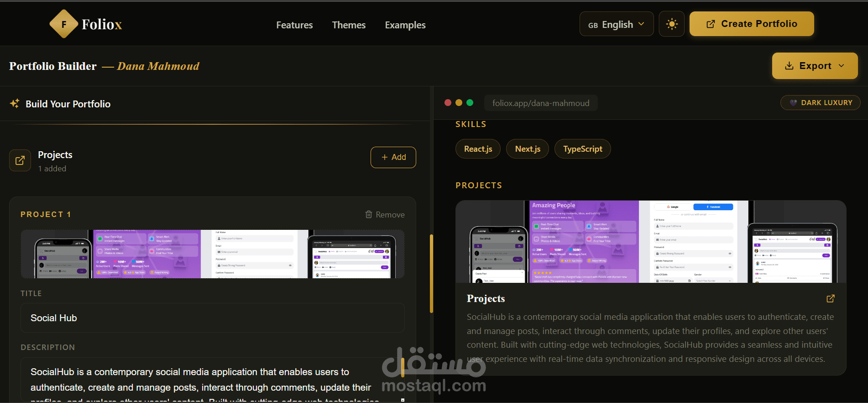Click the GB flag code in the language selector
This screenshot has width=868, height=403.
(x=593, y=26)
